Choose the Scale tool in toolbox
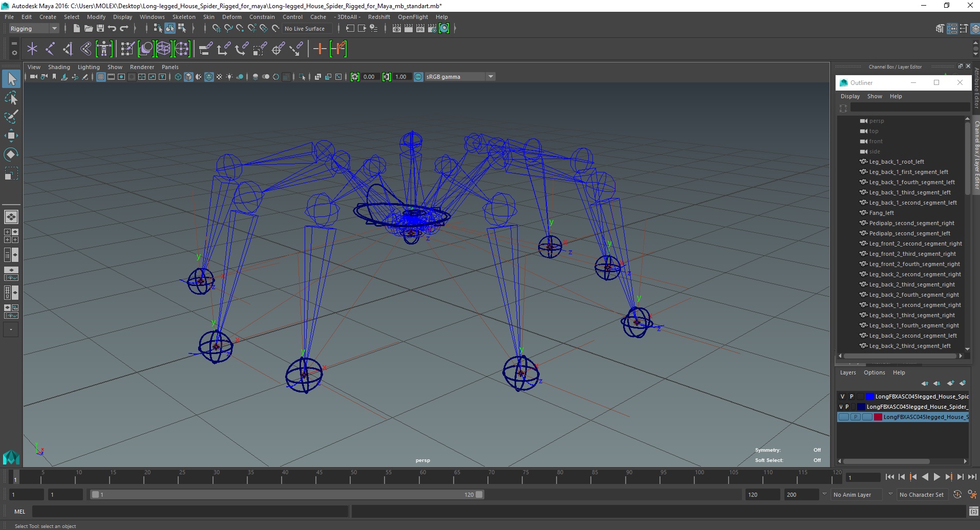The height and width of the screenshot is (530, 980). click(x=11, y=173)
